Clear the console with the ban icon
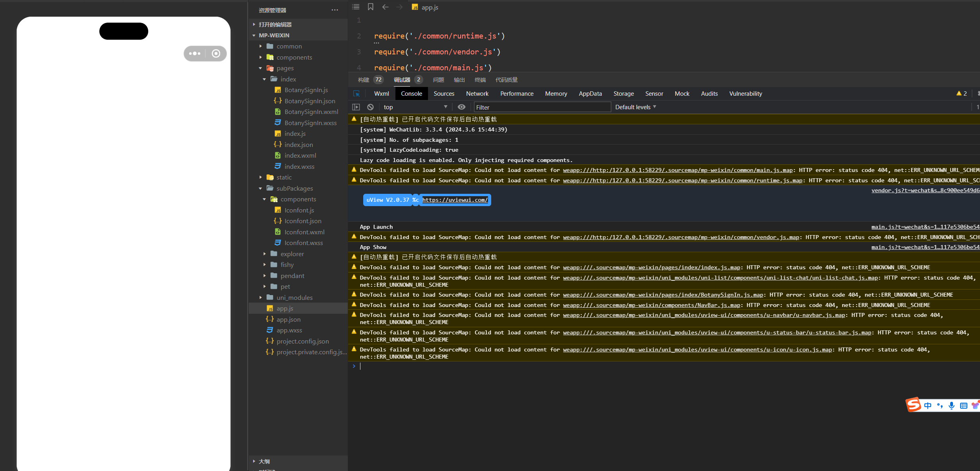Screen dimensions: 980x471 [x=370, y=107]
